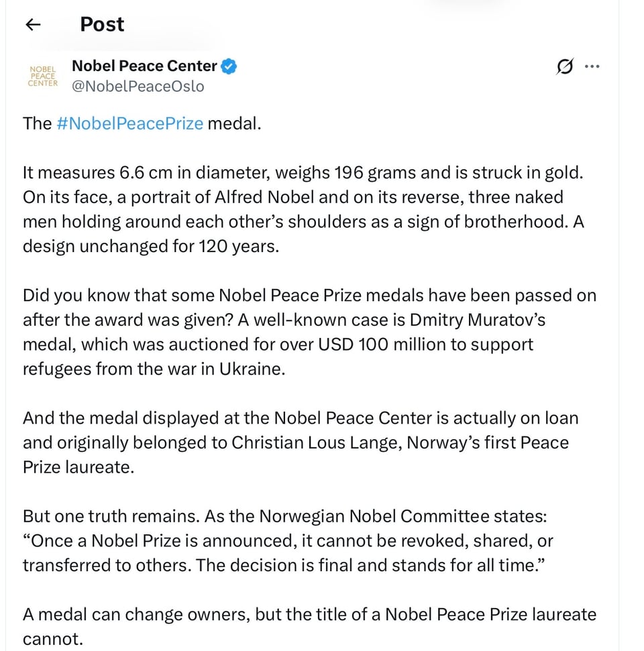This screenshot has width=644, height=651.
Task: Go back using the left arrow
Action: [x=32, y=25]
